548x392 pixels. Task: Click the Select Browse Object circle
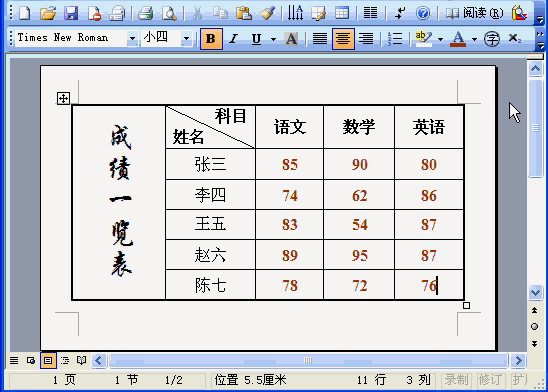click(x=535, y=327)
